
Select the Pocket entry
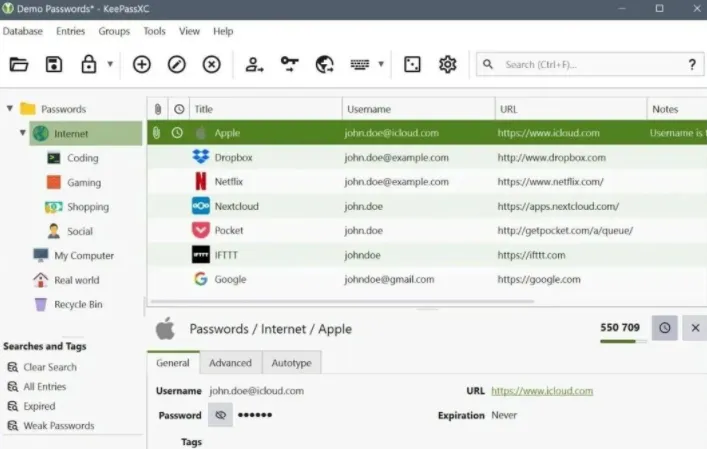pos(427,230)
